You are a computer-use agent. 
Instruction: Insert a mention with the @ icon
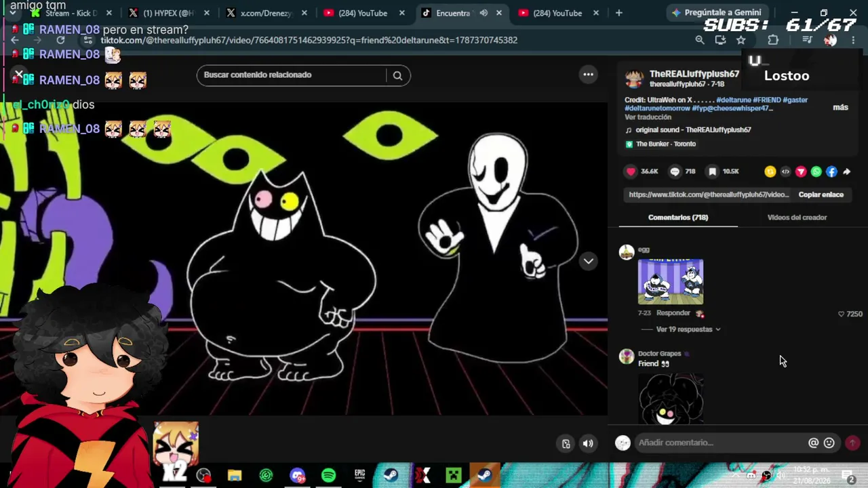point(814,443)
